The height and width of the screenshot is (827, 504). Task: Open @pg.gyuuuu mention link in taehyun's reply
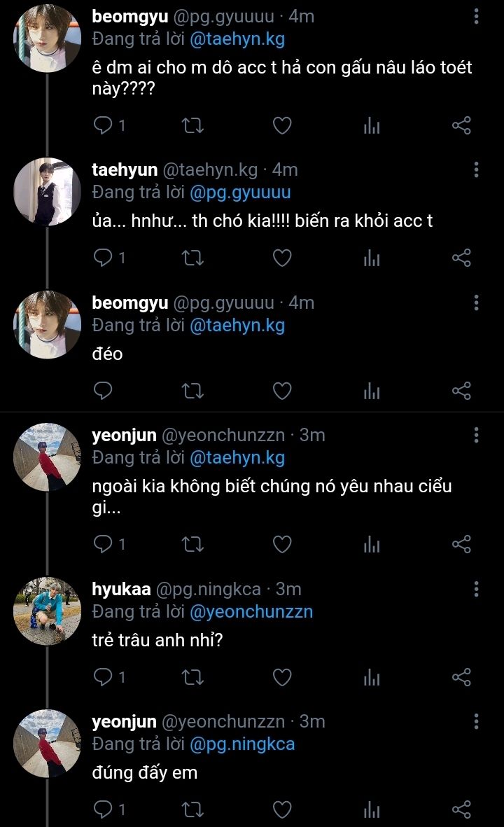(240, 192)
